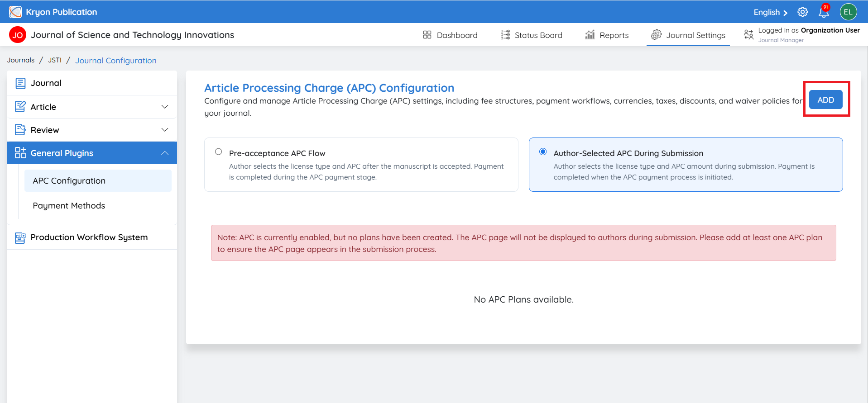This screenshot has width=868, height=403.
Task: Click the ADD button
Action: coord(826,100)
